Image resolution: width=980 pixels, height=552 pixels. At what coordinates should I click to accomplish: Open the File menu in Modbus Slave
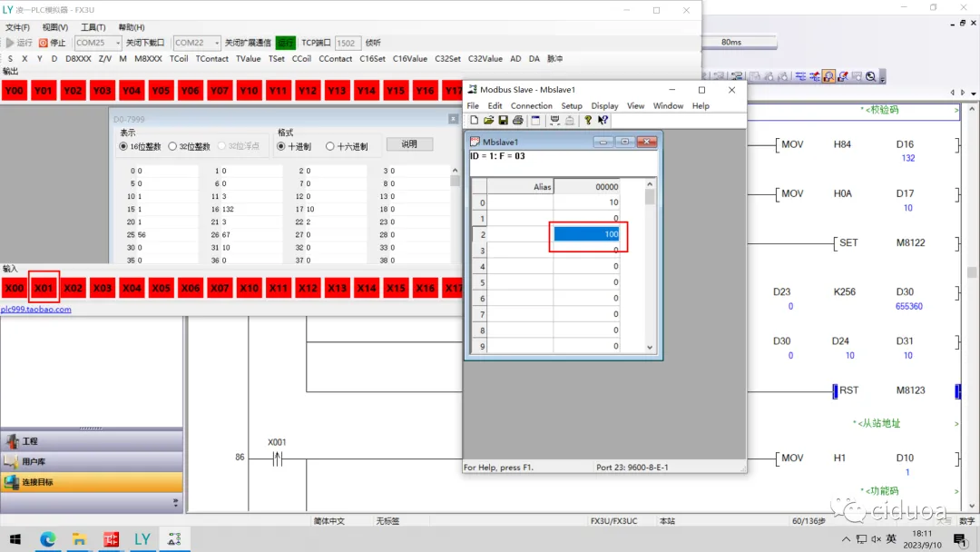pos(473,105)
